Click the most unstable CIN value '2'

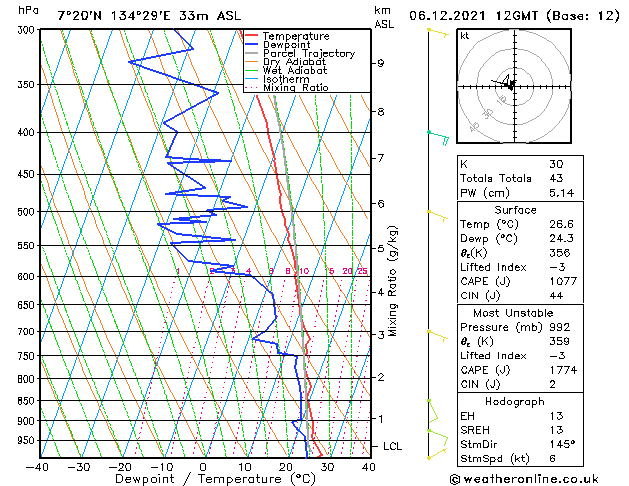[552, 384]
